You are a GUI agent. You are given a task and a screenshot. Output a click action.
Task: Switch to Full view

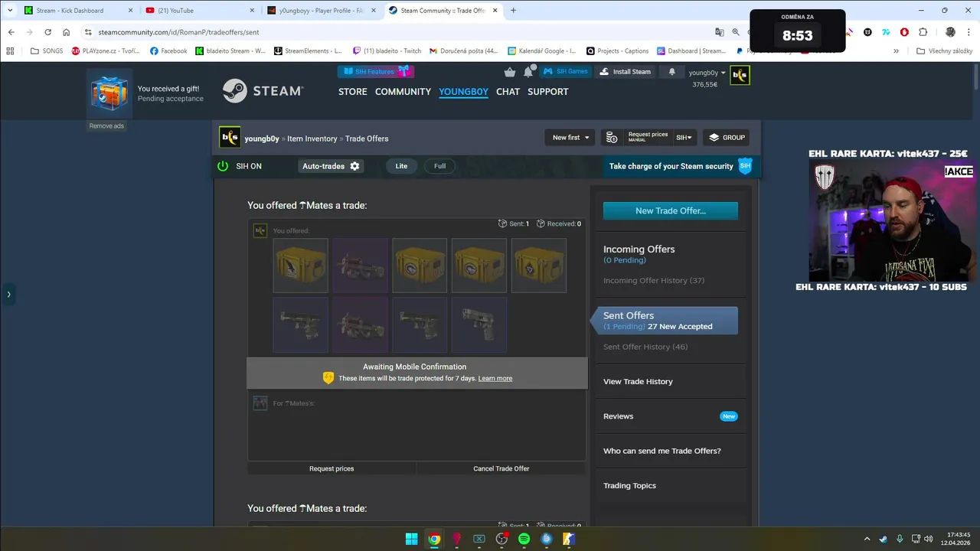click(439, 166)
